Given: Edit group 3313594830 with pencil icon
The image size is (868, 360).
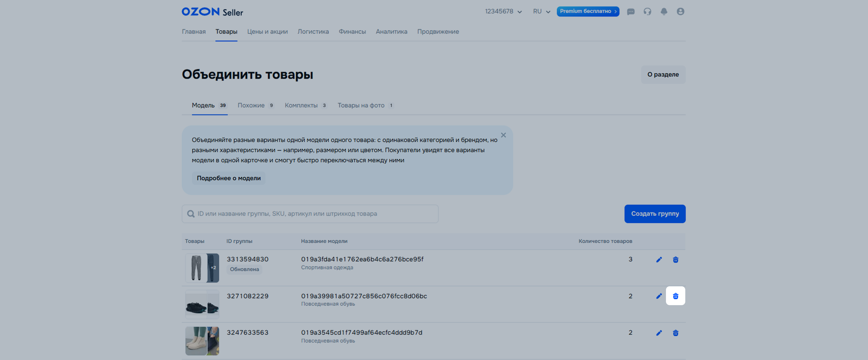Looking at the screenshot, I should click(659, 260).
